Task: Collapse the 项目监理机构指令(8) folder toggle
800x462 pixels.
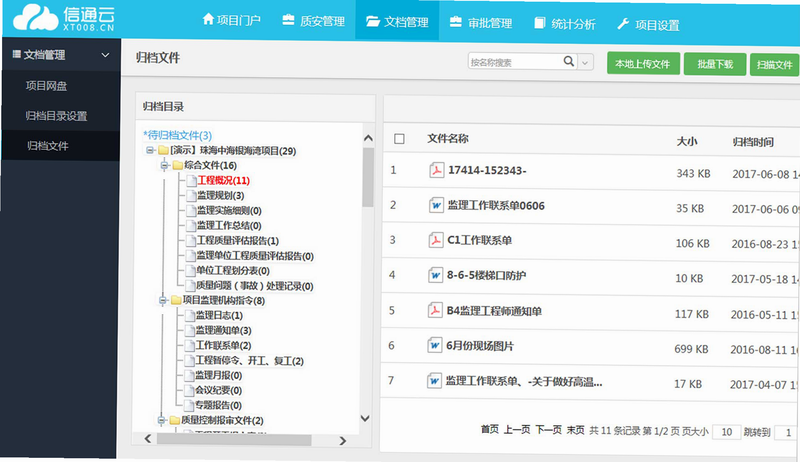Action: (x=163, y=300)
